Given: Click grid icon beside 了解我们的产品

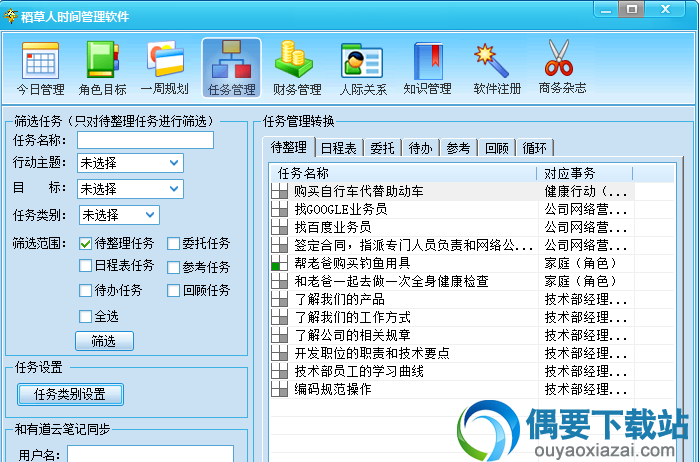Looking at the screenshot, I should (279, 299).
